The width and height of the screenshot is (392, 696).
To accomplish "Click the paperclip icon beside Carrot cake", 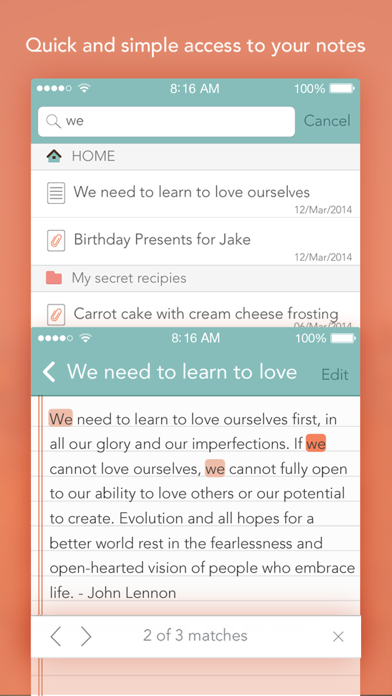I will 56,315.
